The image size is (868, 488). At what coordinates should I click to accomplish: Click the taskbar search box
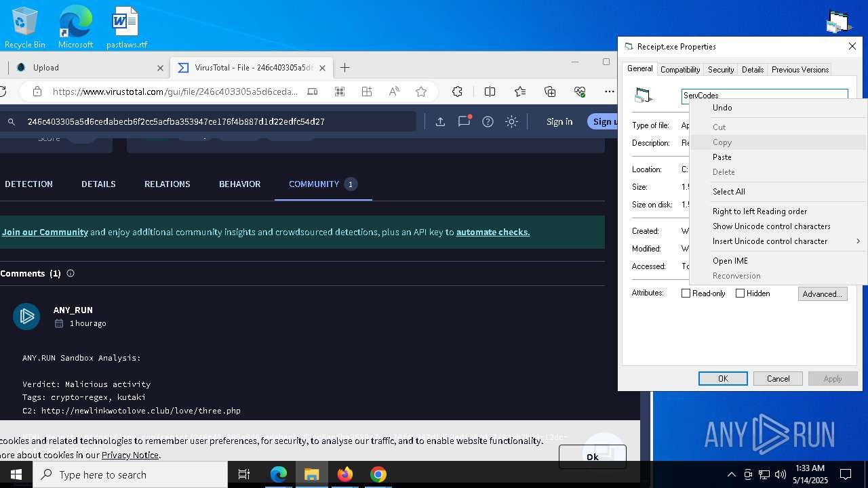point(130,474)
